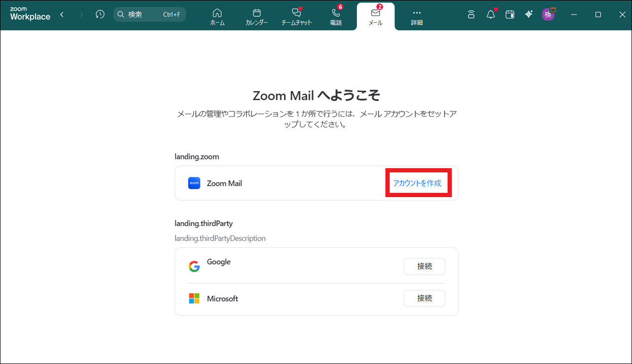This screenshot has width=632, height=364.
Task: Click the Google logo icon
Action: [x=194, y=266]
